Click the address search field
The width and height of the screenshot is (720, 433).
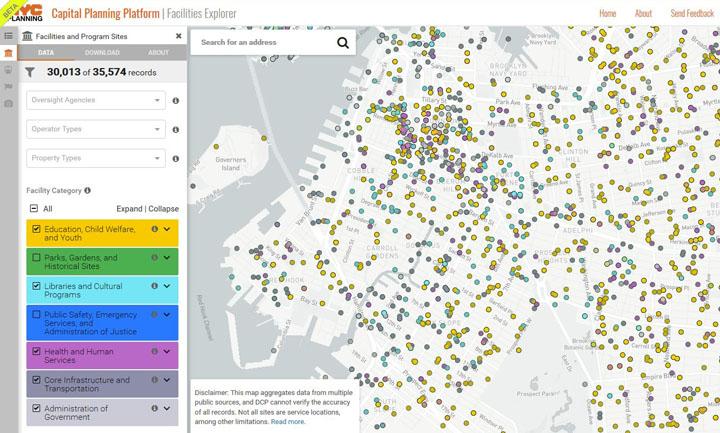[262, 43]
